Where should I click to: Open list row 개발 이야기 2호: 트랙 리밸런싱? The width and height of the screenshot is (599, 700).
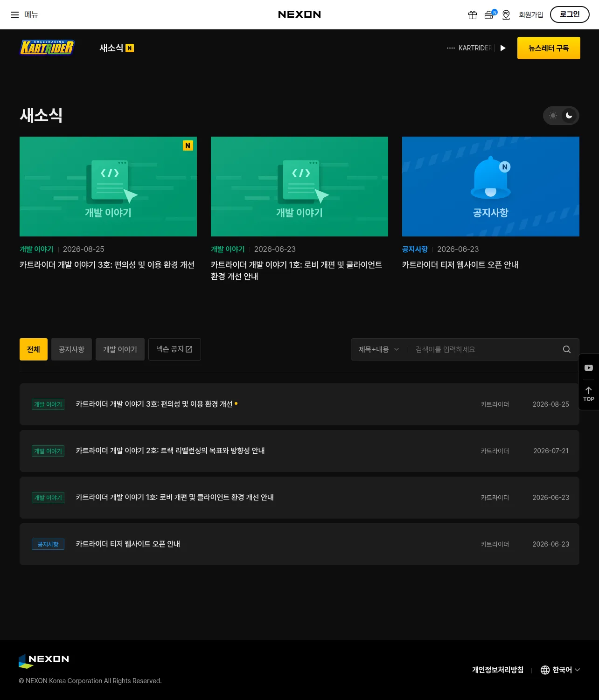tap(299, 451)
